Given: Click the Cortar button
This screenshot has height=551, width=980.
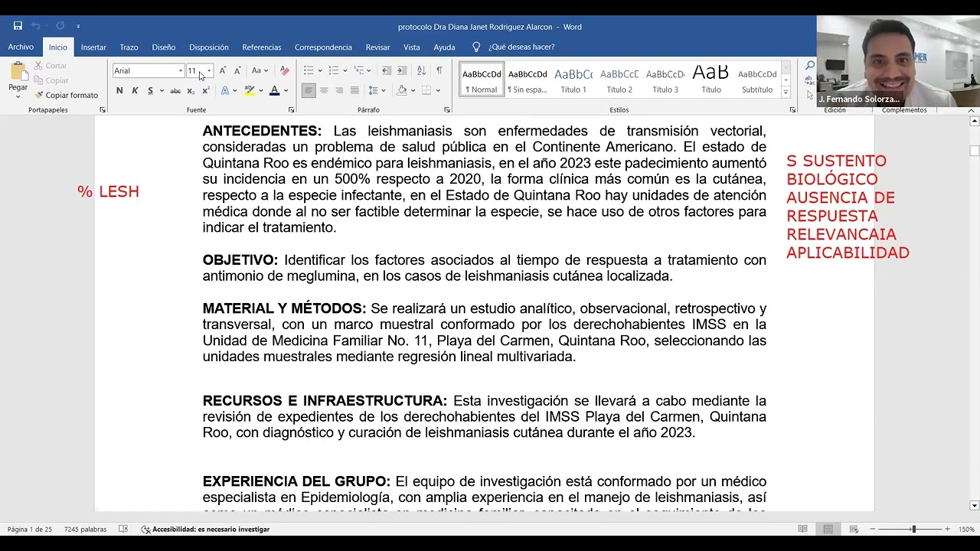Looking at the screenshot, I should pyautogui.click(x=51, y=66).
